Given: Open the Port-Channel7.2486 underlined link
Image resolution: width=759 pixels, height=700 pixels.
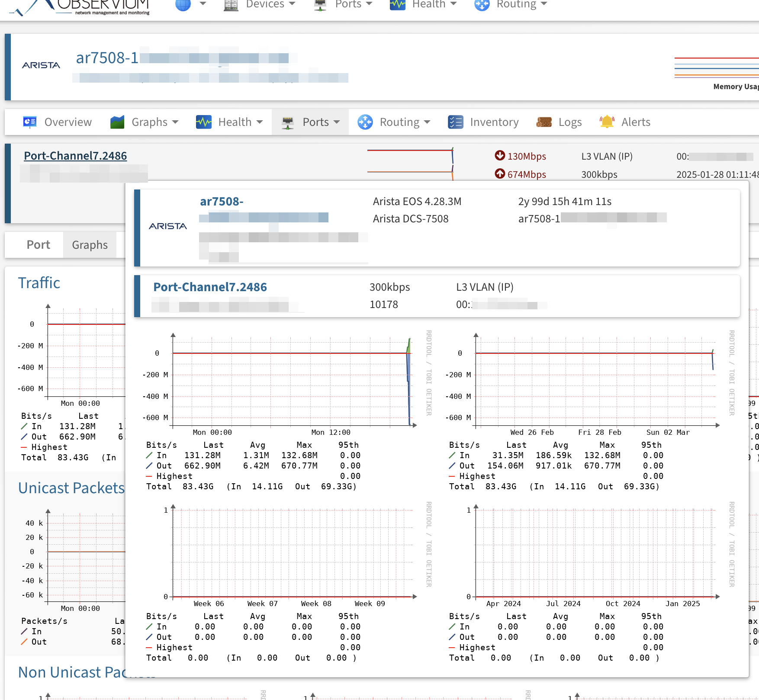Looking at the screenshot, I should coord(75,156).
